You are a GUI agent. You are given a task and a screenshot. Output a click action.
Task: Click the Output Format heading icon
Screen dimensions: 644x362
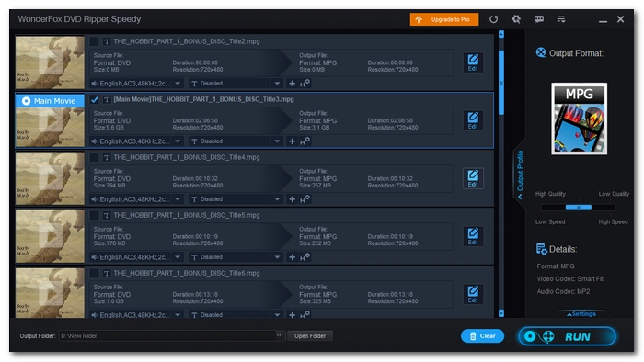tap(541, 52)
